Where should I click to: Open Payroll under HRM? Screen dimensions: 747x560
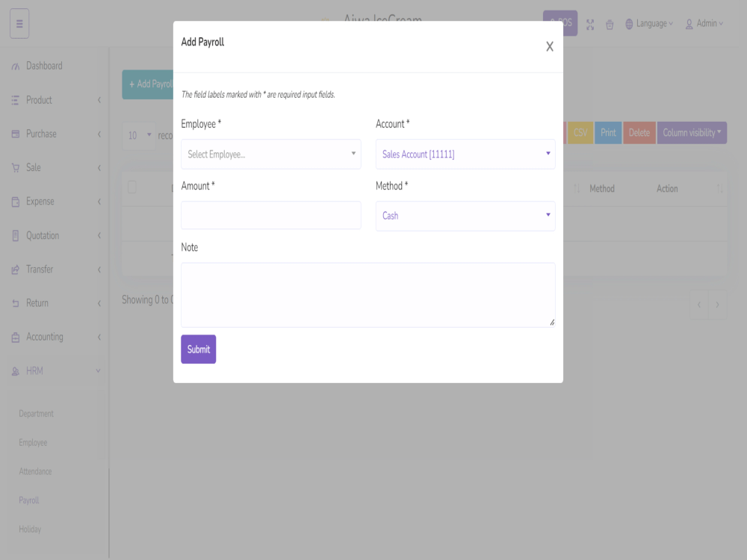point(29,500)
